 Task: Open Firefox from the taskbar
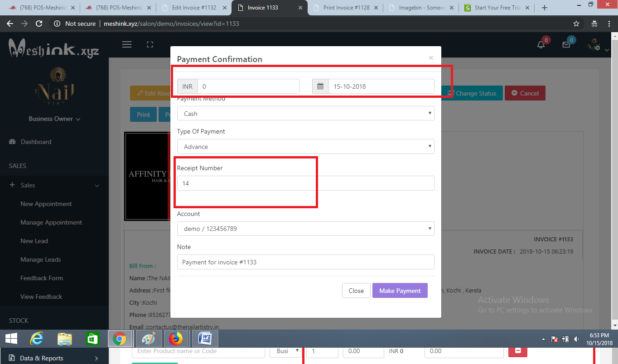click(x=176, y=339)
